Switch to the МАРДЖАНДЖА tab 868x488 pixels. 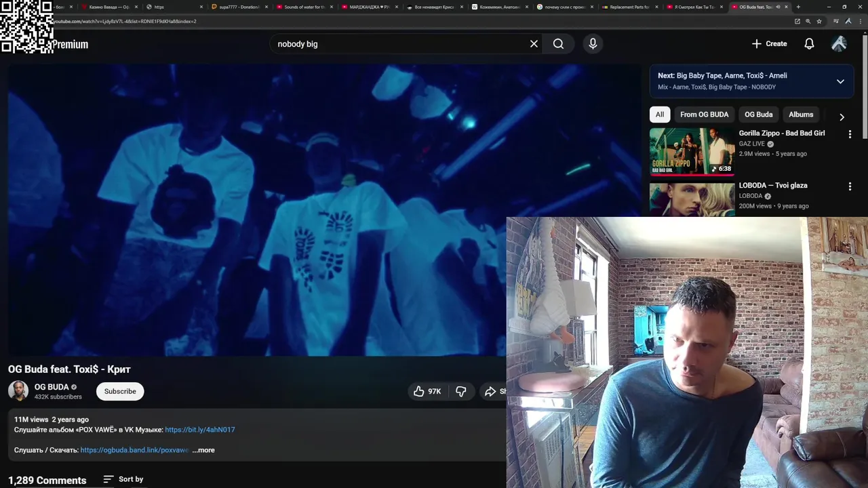(x=369, y=7)
